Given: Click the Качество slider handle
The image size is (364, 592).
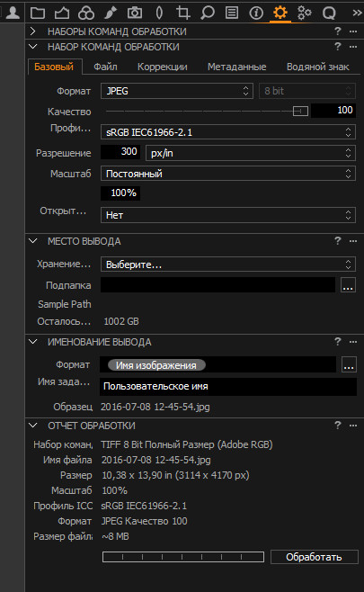Looking at the screenshot, I should pyautogui.click(x=300, y=111).
